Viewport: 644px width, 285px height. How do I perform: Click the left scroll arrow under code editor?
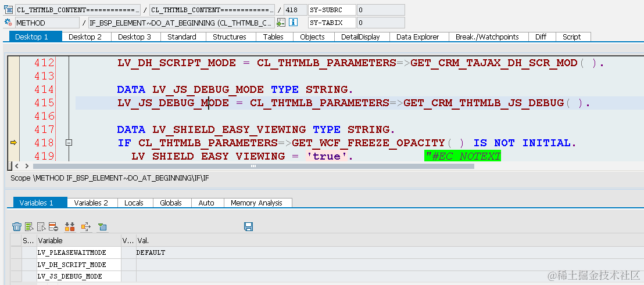pos(17,166)
